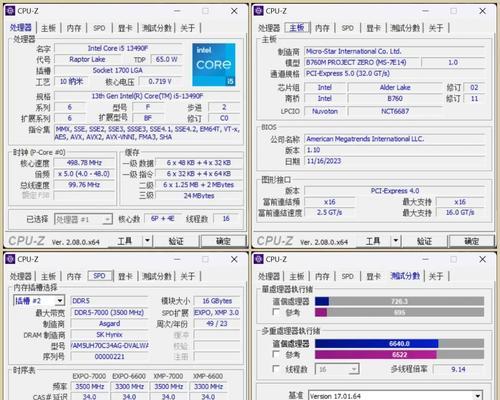Image resolution: width=500 pixels, height=400 pixels.
Task: Select SPD tab in mainboard window
Action: coord(347,28)
